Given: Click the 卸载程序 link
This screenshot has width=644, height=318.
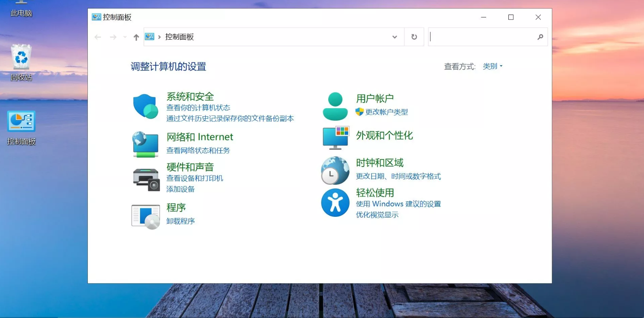Looking at the screenshot, I should (181, 221).
